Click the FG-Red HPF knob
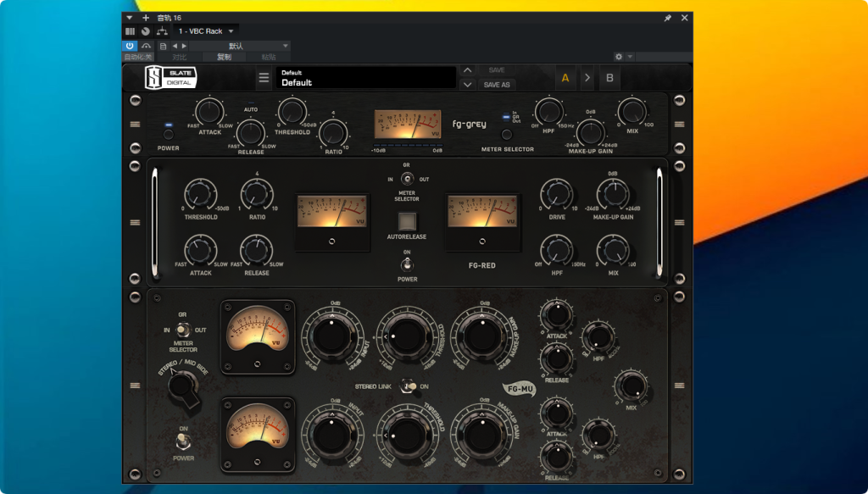This screenshot has width=868, height=494. [x=557, y=250]
